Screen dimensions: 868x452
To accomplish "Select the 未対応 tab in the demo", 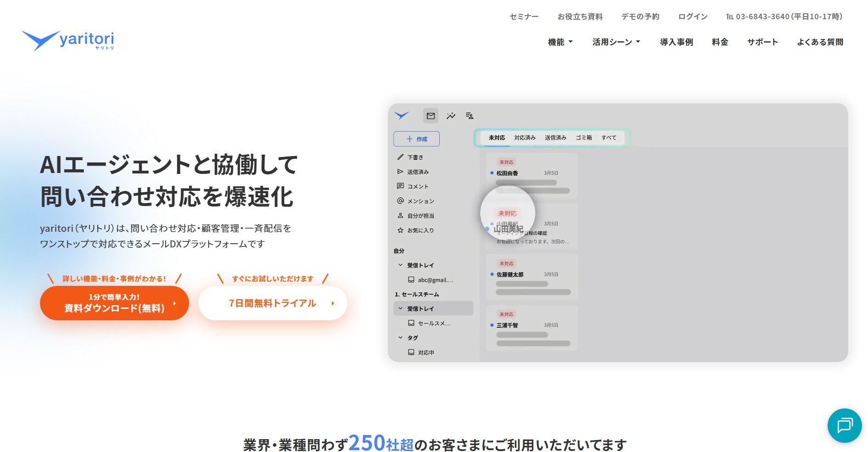I will pyautogui.click(x=497, y=138).
